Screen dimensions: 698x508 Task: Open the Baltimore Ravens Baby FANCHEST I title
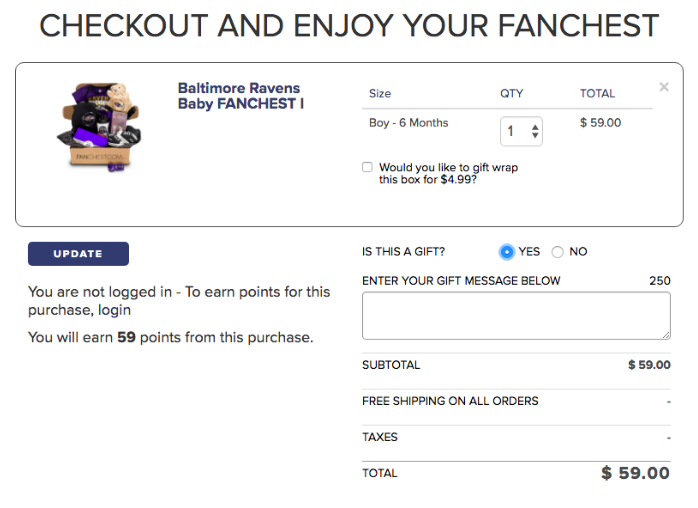pos(241,96)
